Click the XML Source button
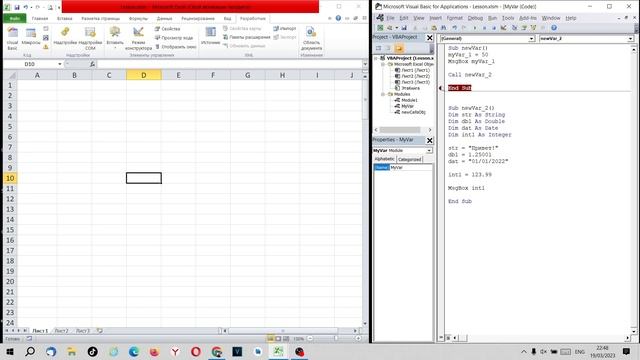 tap(211, 36)
